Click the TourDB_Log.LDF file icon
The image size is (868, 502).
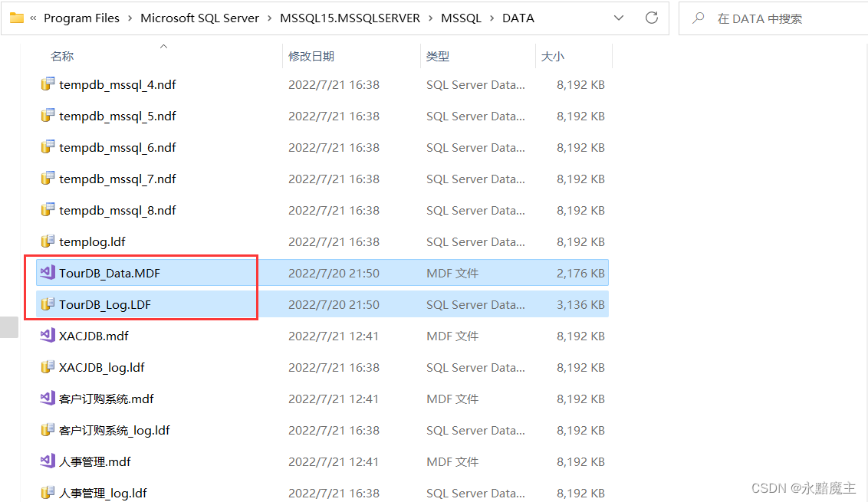point(48,303)
